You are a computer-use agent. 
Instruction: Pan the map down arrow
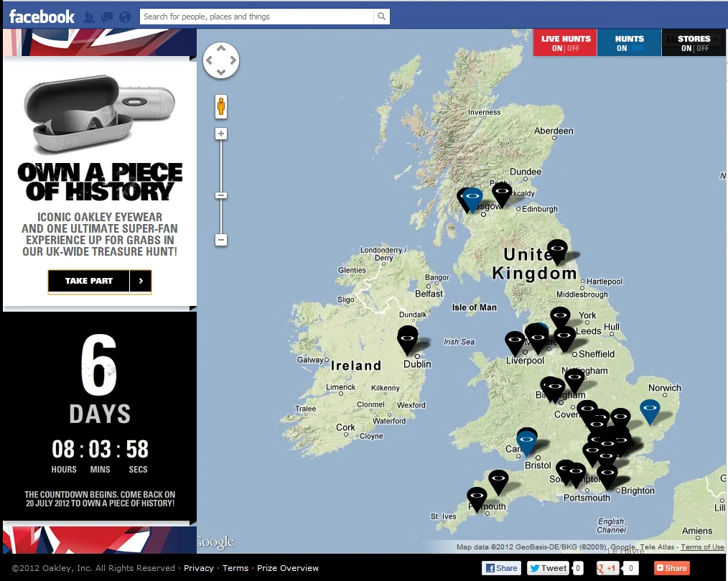pos(221,72)
